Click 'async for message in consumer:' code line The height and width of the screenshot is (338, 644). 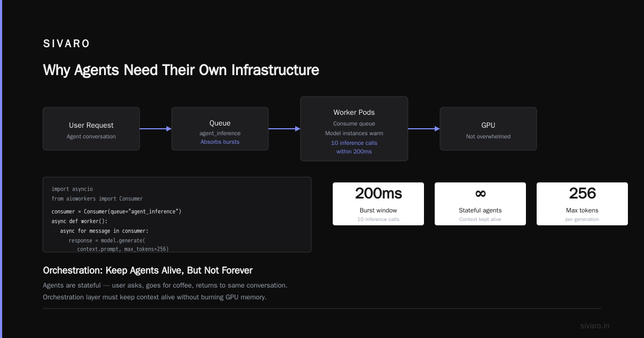coord(104,231)
